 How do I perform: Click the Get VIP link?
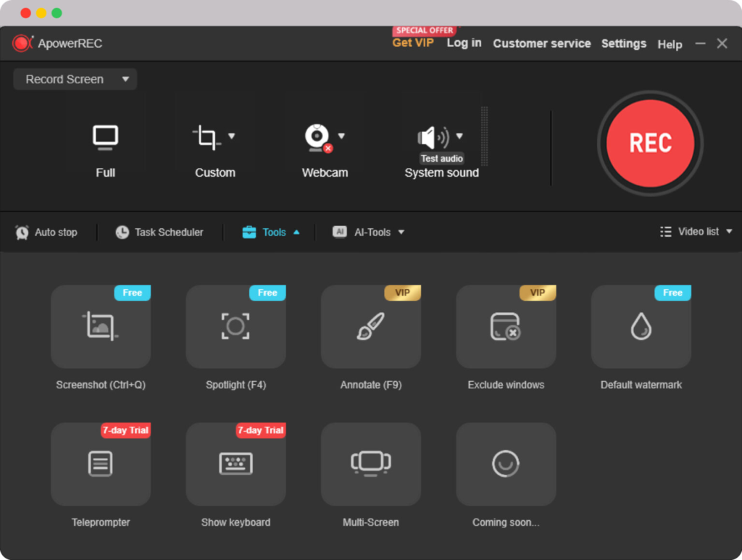point(413,43)
